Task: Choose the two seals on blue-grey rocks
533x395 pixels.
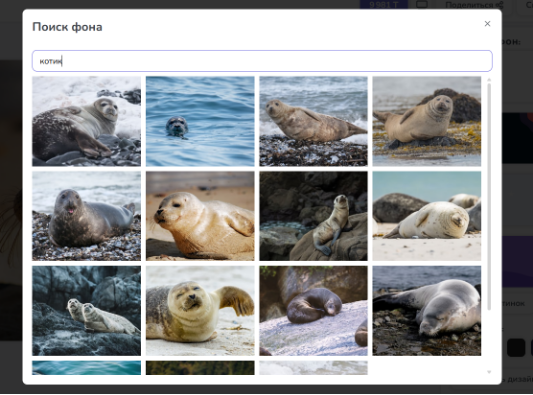Action: [x=86, y=311]
